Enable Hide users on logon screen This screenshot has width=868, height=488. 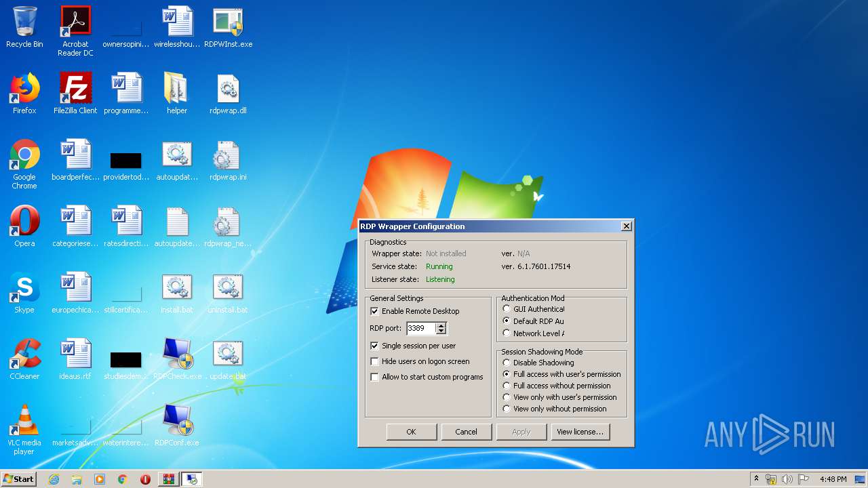tap(374, 361)
